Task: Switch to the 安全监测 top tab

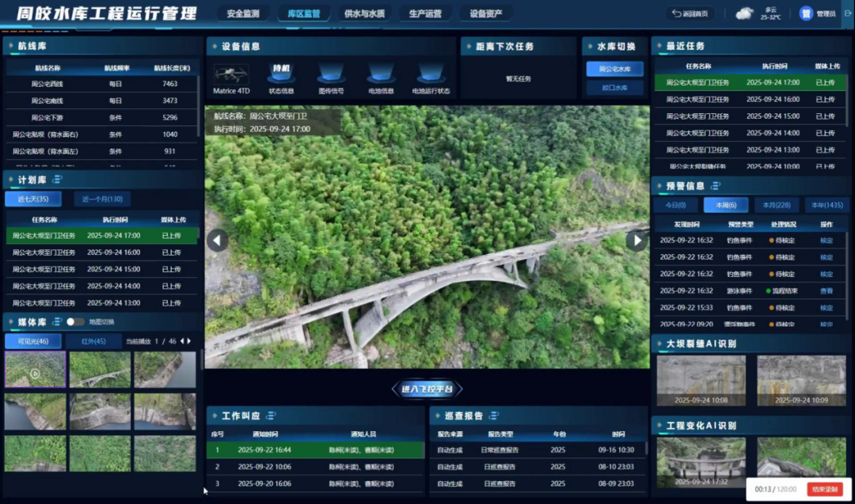Action: click(242, 13)
